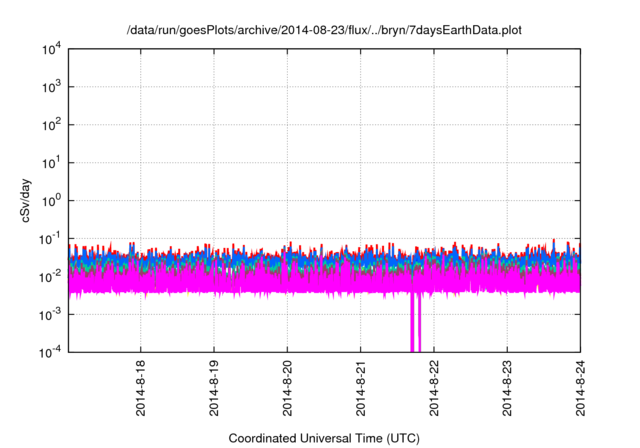
Task: Click the 2014-8-20 date label
Action: 287,388
